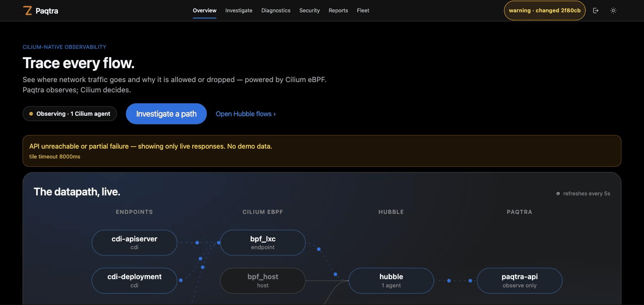This screenshot has height=305, width=644.
Task: Click the warning changed 2f80cb badge
Action: click(545, 11)
